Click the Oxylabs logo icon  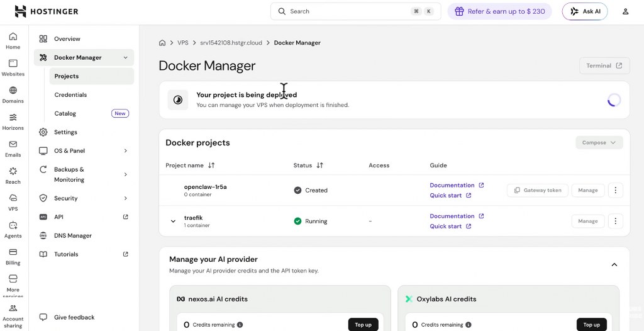click(x=409, y=300)
